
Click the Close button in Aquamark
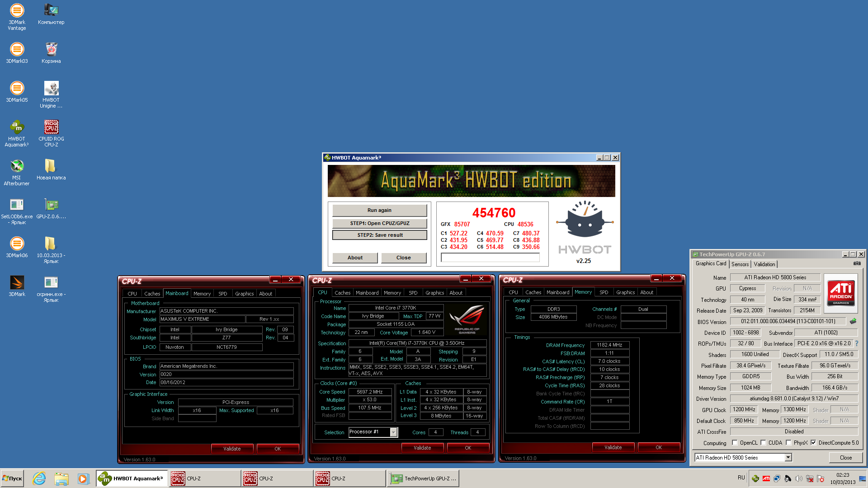[x=403, y=258]
